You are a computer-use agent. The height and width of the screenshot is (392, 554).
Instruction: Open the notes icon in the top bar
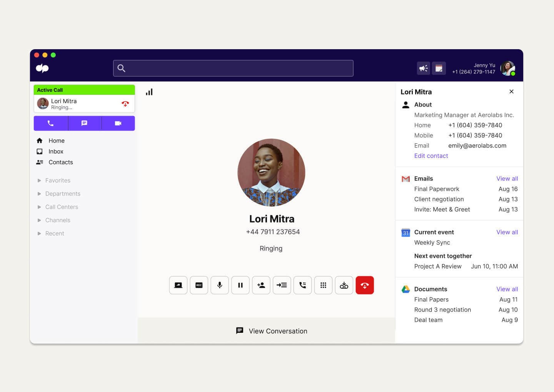pos(439,68)
